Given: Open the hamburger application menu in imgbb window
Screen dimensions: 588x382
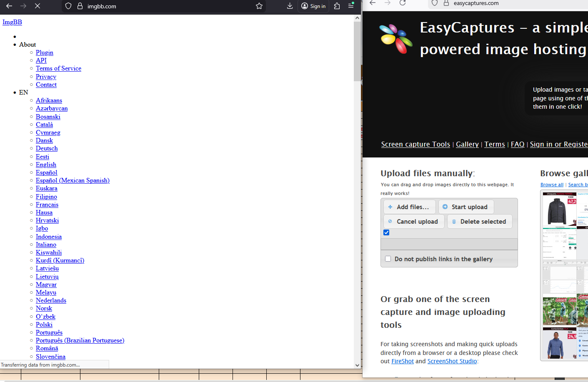Looking at the screenshot, I should (x=351, y=6).
